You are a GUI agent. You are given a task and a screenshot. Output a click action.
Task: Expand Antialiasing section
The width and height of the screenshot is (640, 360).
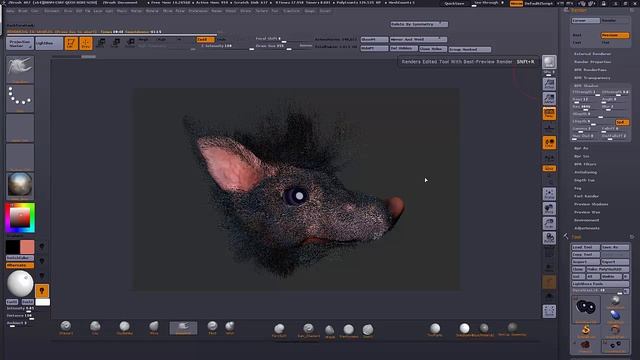[586, 172]
